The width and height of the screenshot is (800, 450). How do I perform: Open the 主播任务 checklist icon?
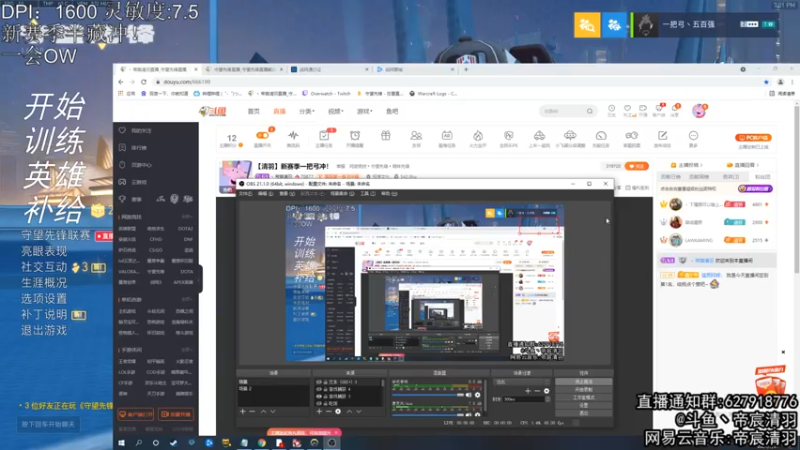click(324, 136)
